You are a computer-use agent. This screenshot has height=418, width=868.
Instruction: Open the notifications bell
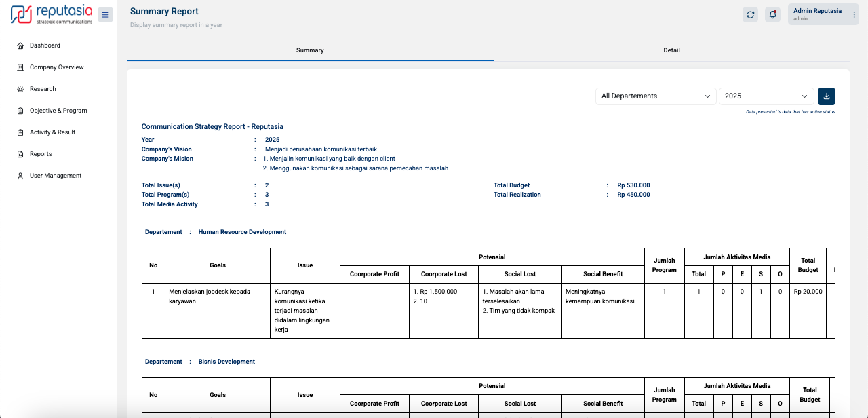point(772,15)
